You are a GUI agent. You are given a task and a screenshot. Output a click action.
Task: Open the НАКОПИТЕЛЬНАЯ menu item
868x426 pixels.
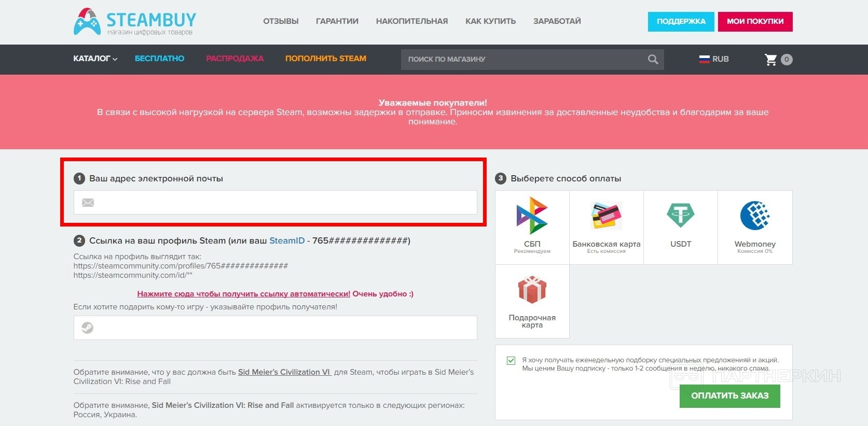(412, 21)
